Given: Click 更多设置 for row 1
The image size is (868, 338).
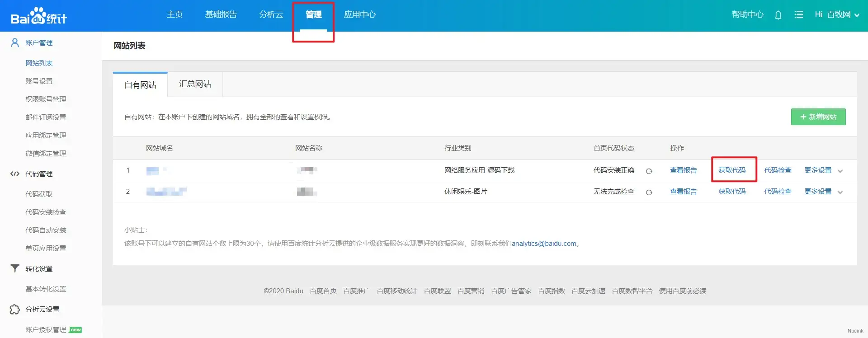Looking at the screenshot, I should [818, 170].
